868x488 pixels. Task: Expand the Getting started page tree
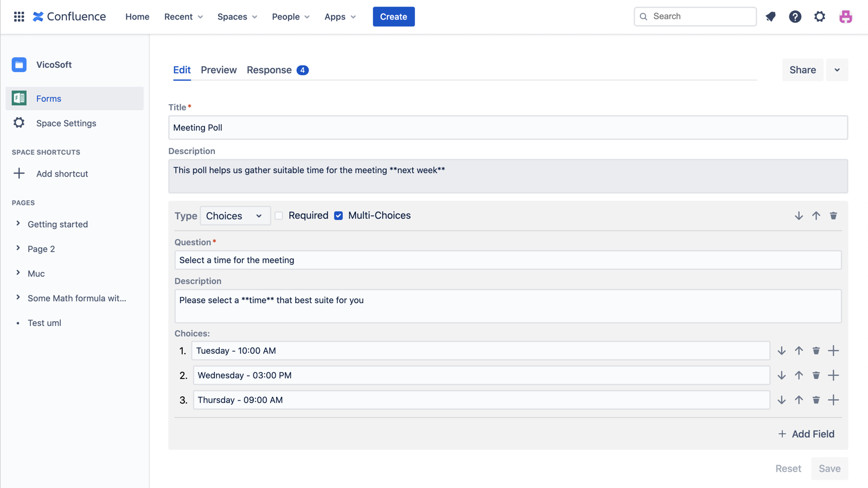pos(18,224)
